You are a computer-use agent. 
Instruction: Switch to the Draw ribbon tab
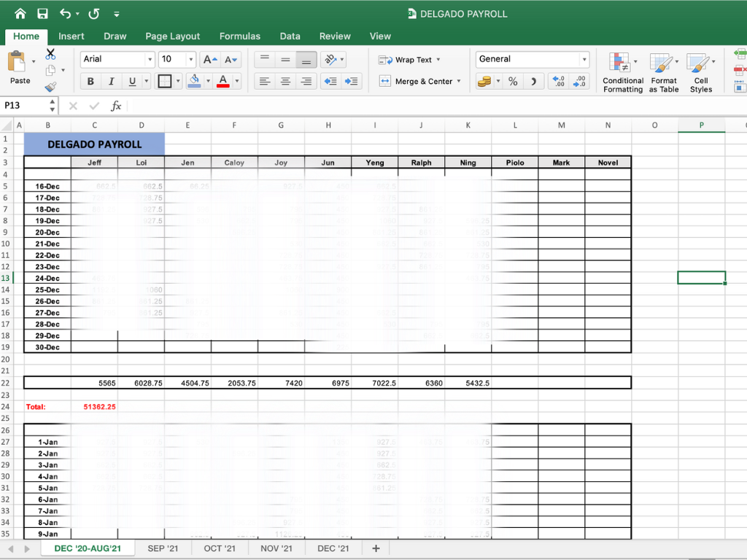pos(115,36)
